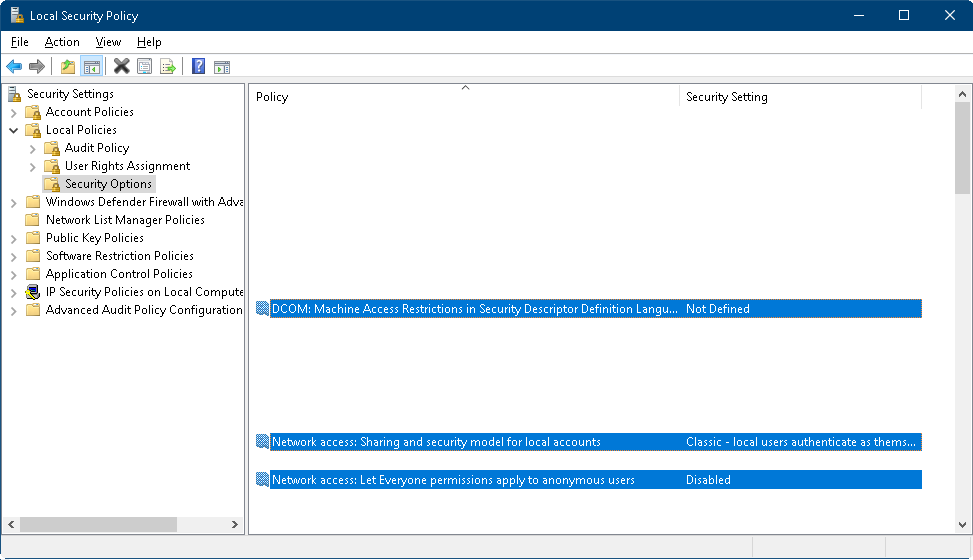Viewport: 973px width, 560px height.
Task: Click the blue Help question mark icon
Action: click(x=198, y=67)
